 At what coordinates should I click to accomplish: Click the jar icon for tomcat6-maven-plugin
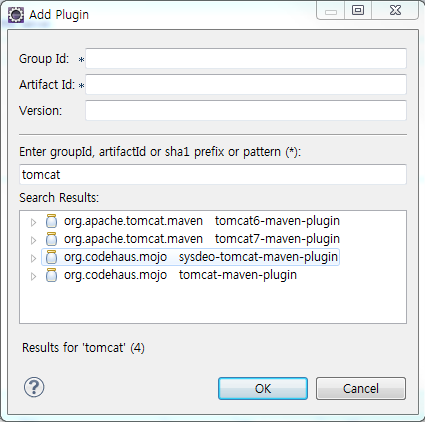pos(51,221)
